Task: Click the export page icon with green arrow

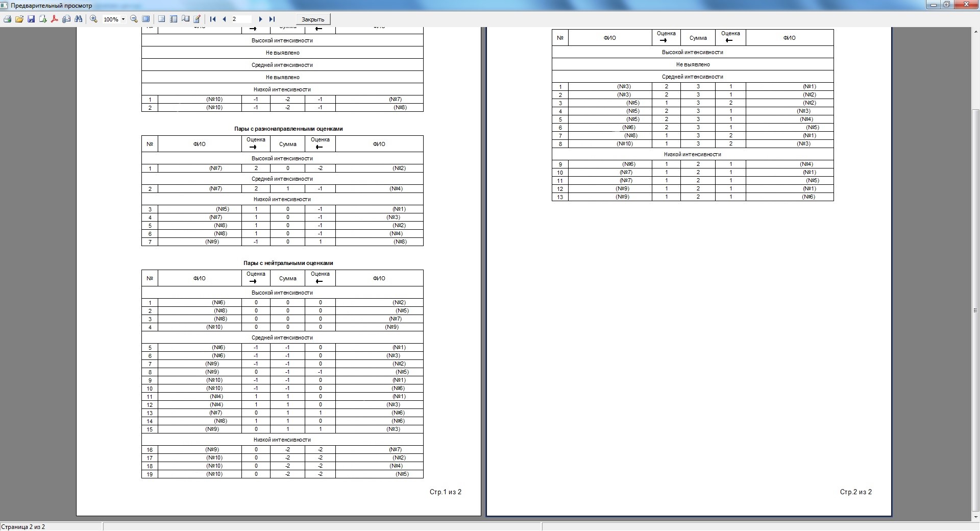Action: point(43,19)
